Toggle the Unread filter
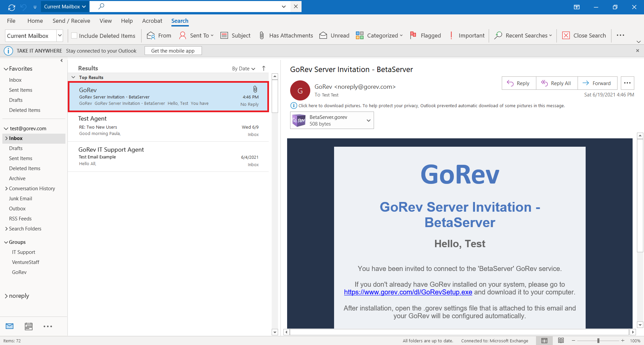This screenshot has width=644, height=345. (x=334, y=36)
